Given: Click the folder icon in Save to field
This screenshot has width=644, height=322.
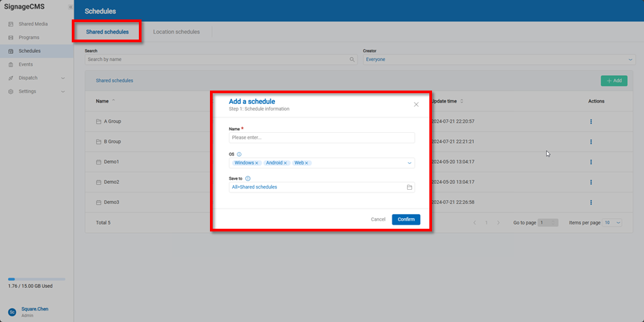Looking at the screenshot, I should 409,187.
